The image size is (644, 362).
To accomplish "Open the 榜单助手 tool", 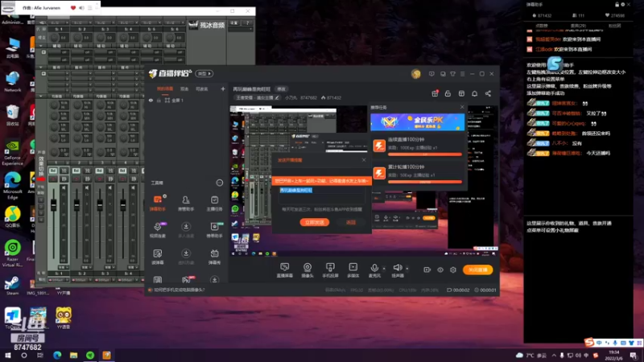I will [x=214, y=229].
